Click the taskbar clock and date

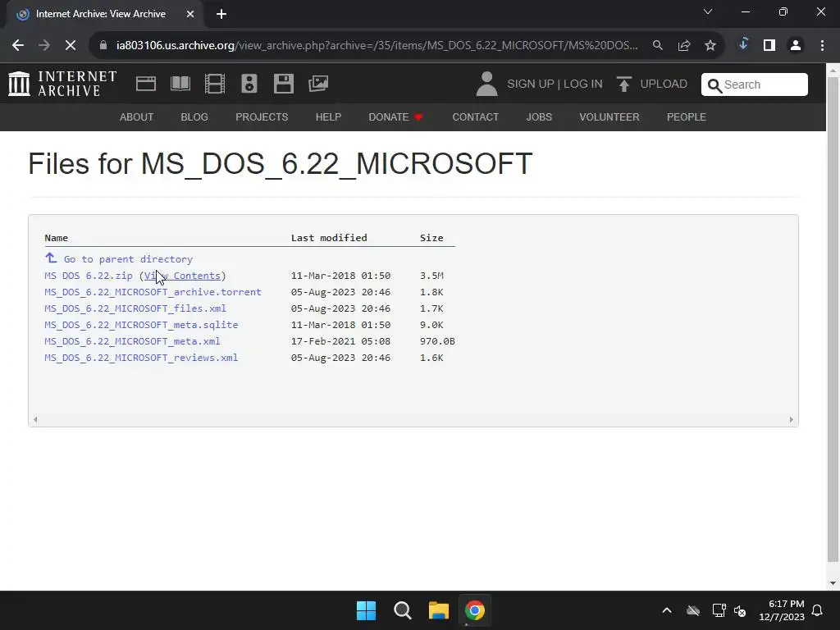(x=782, y=610)
